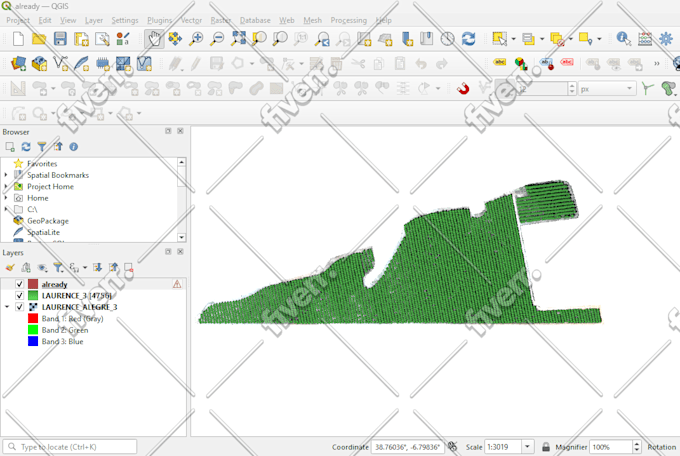Undock the Layers panel
The height and width of the screenshot is (456, 680).
click(168, 252)
